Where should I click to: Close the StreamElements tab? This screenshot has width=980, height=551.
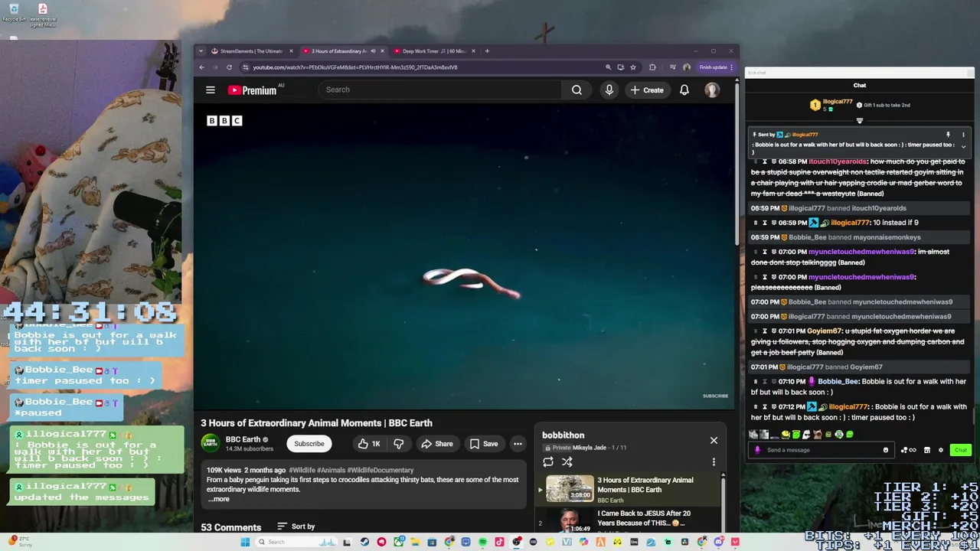291,51
